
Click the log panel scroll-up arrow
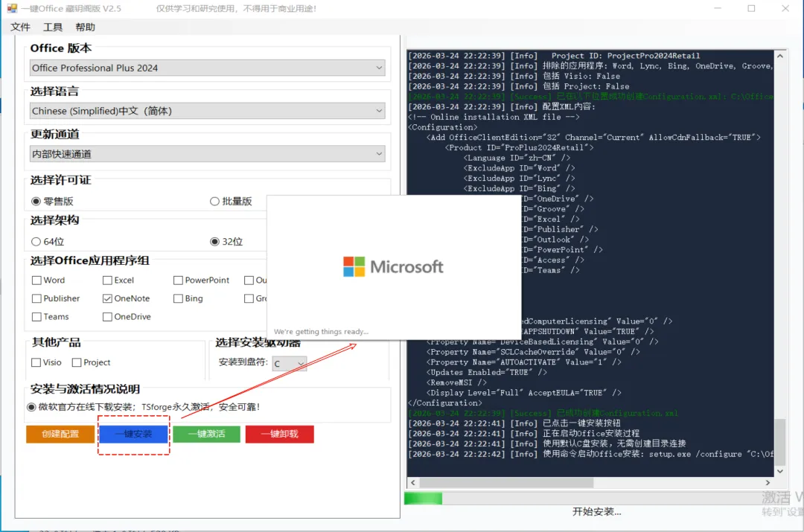(x=780, y=56)
